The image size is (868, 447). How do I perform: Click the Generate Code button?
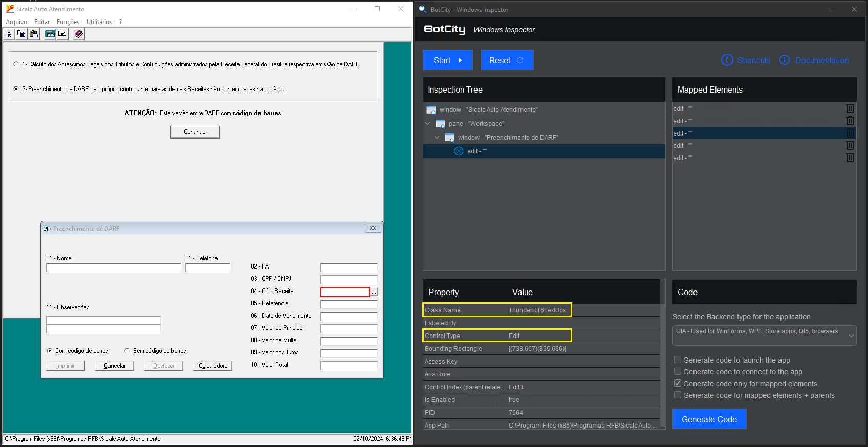point(709,419)
